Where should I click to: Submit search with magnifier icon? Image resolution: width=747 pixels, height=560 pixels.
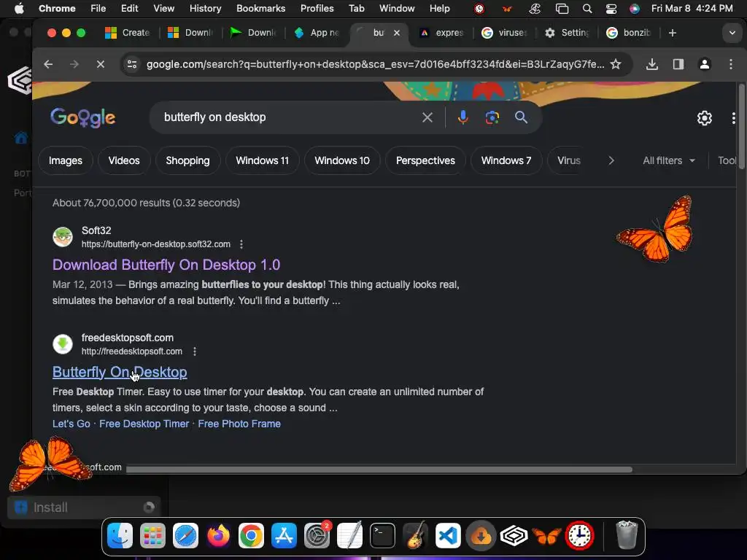(521, 117)
